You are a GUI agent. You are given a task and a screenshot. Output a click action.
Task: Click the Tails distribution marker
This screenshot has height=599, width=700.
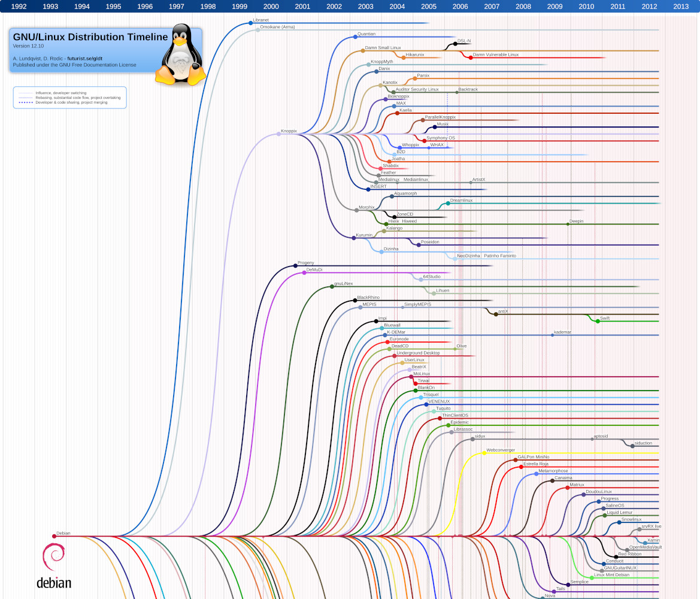coord(553,591)
